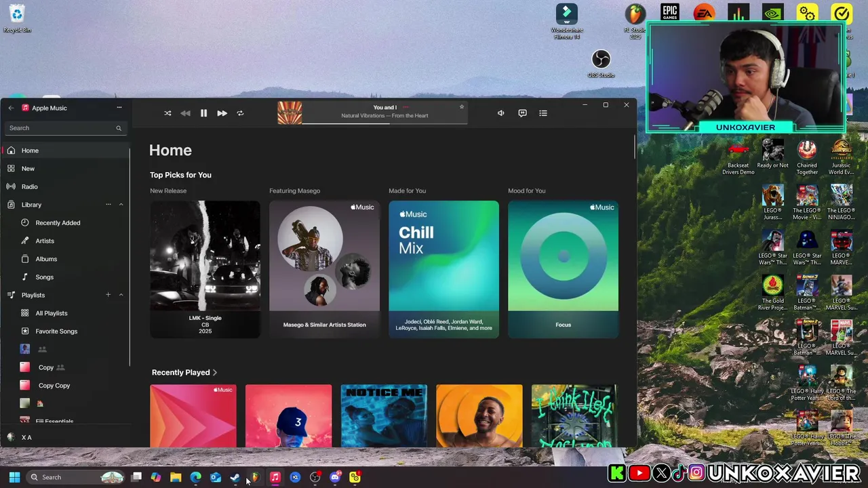Open Copilot from the taskbar

coord(156,477)
